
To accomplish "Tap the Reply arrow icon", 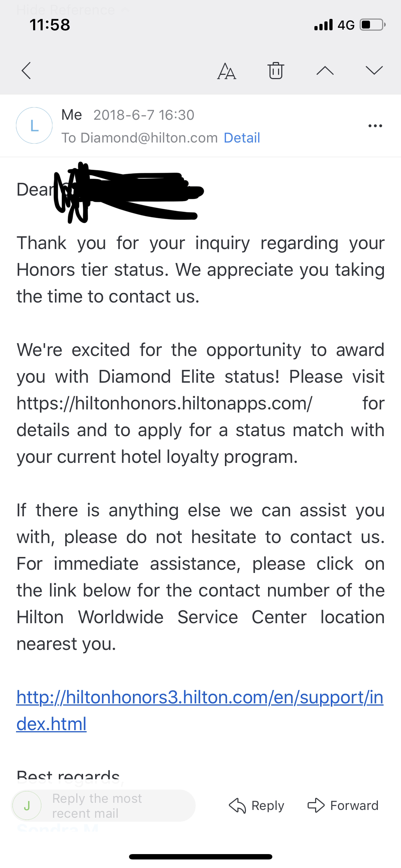I will (237, 806).
